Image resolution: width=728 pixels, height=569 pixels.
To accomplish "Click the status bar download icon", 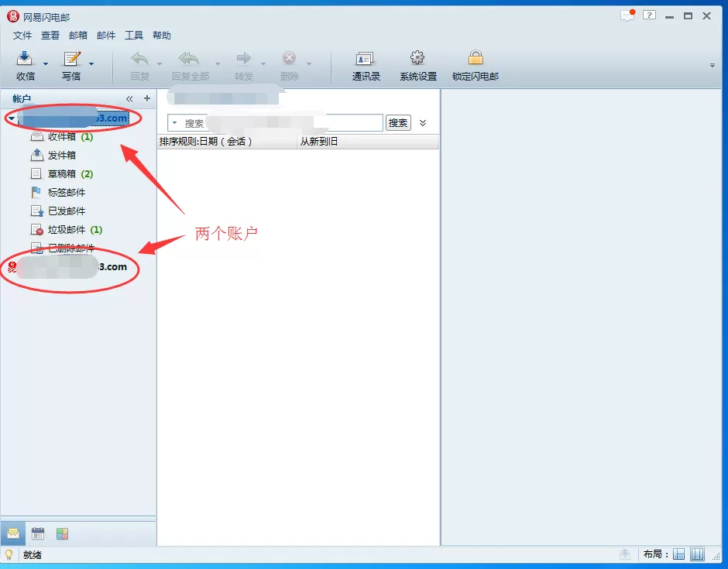I will pos(625,554).
